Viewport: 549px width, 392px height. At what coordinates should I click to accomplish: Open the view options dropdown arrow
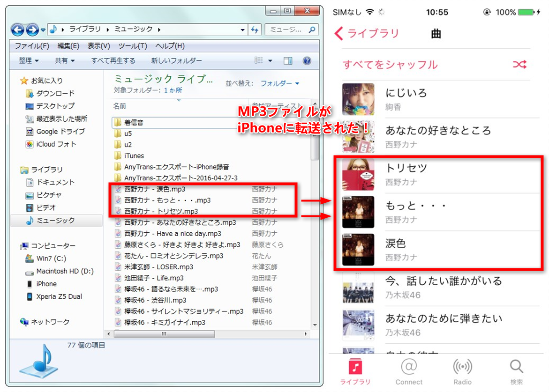[x=270, y=61]
